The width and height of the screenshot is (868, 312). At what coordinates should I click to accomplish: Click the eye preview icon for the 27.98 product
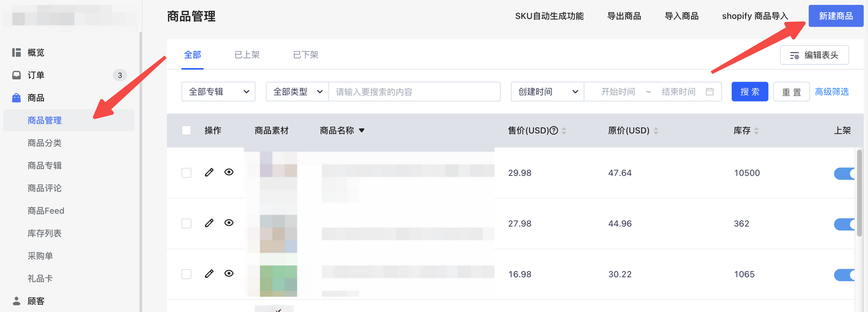click(x=229, y=223)
